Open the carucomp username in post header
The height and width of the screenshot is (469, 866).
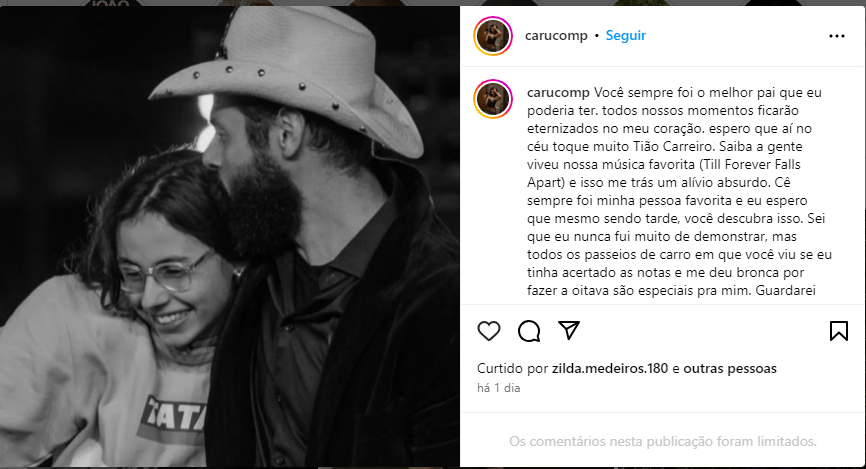coord(556,35)
